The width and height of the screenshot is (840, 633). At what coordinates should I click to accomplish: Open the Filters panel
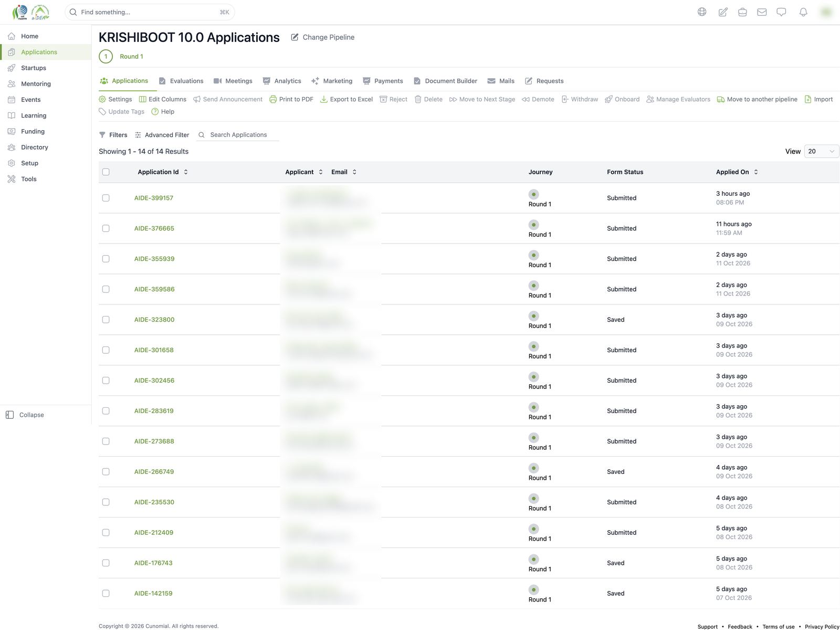113,135
